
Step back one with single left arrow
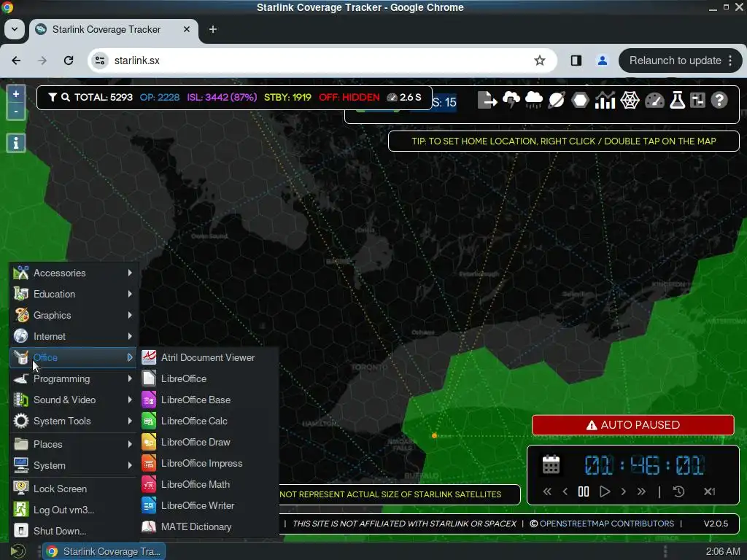(x=565, y=491)
